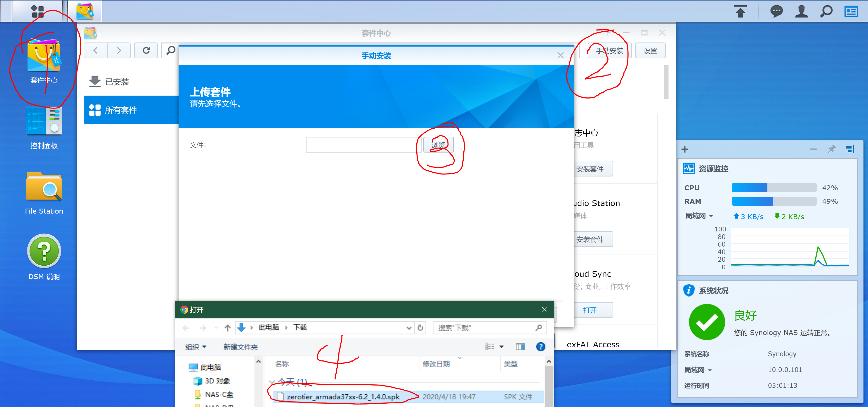Go back in Package Center
The height and width of the screenshot is (407, 868).
pyautogui.click(x=95, y=51)
